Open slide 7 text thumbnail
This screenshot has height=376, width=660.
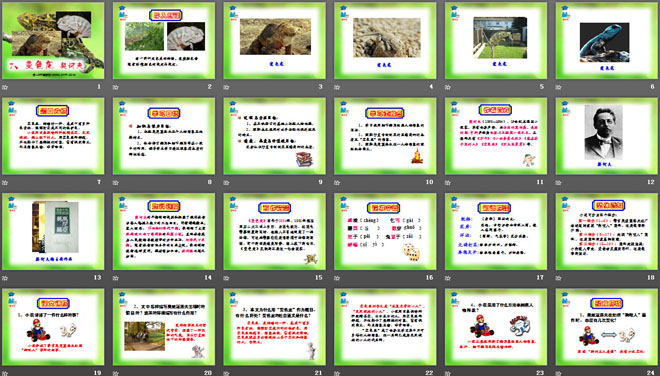click(x=53, y=136)
